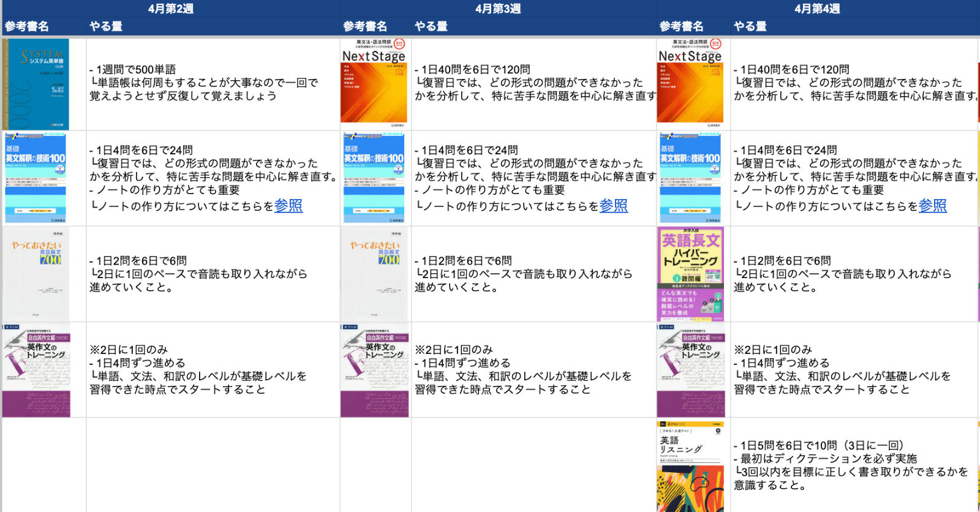
Task: Click the 英語リスニング book cover image
Action: click(x=690, y=466)
